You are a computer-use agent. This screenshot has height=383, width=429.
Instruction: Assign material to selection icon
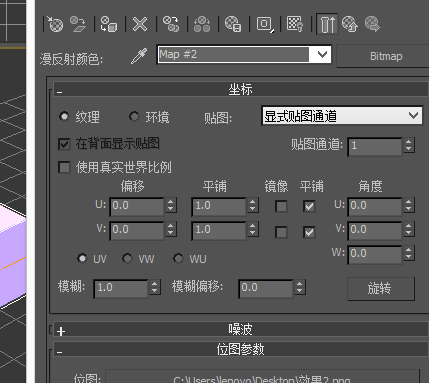109,24
